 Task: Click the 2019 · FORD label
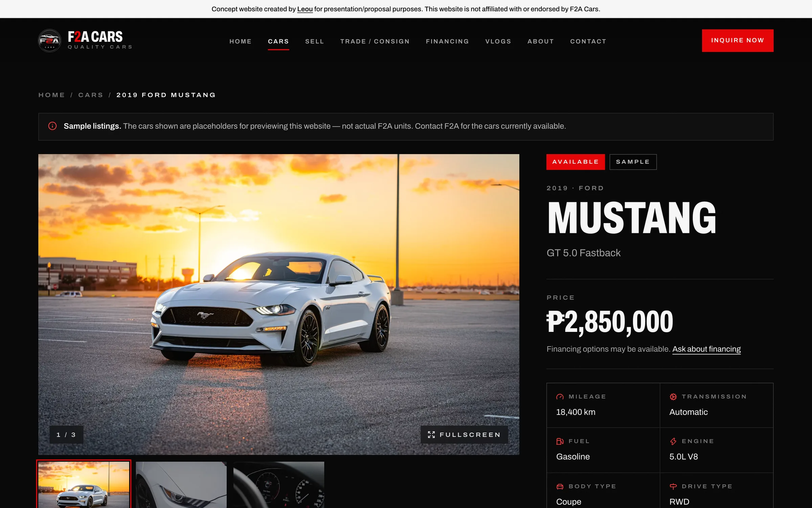coord(575,188)
